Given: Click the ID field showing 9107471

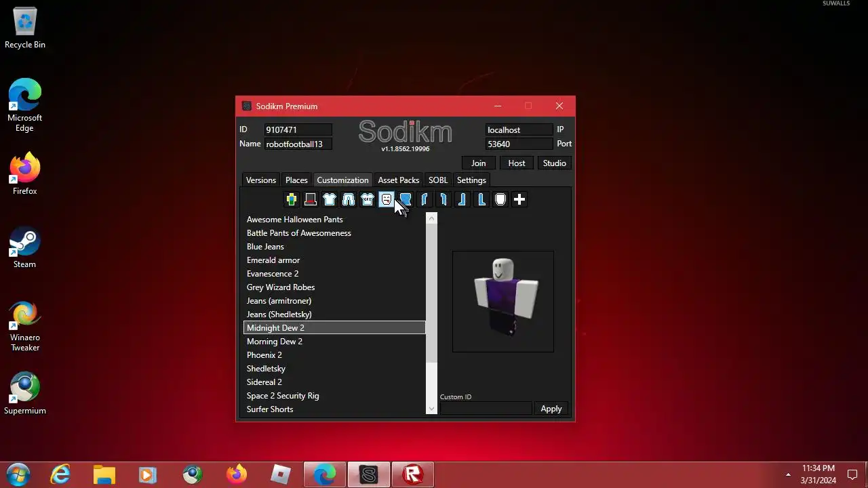Looking at the screenshot, I should (x=298, y=129).
